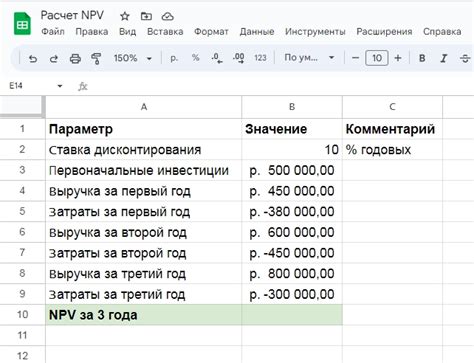474x363 pixels.
Task: Select the cell Параметр
Action: (144, 129)
